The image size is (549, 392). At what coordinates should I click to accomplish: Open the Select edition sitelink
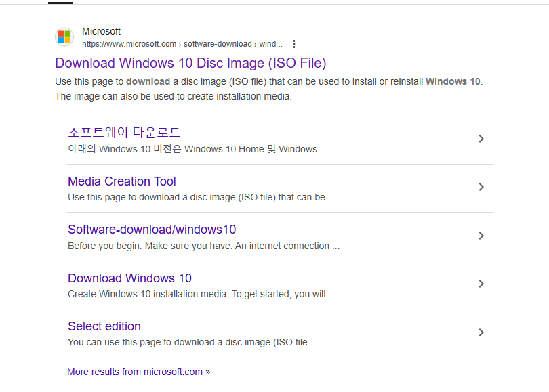point(104,326)
